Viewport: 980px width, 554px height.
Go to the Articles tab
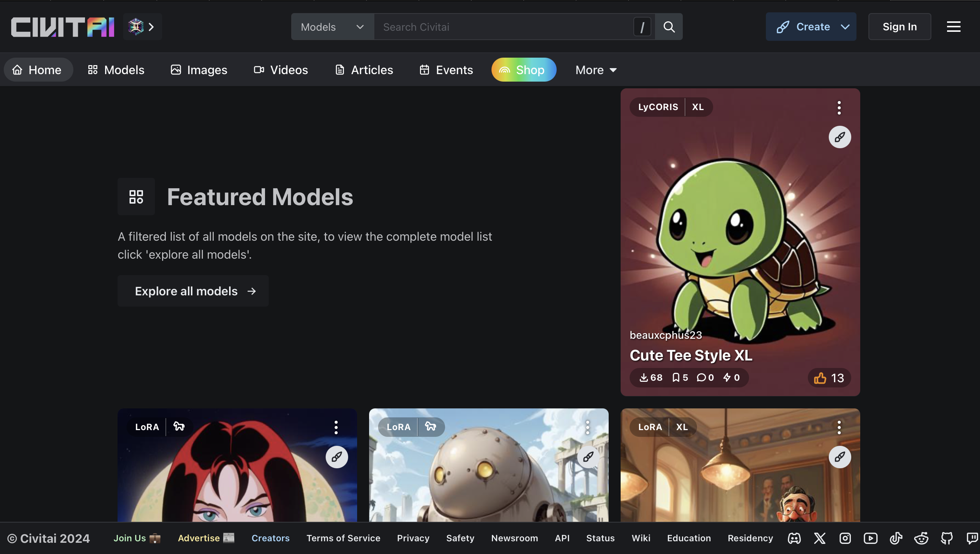pyautogui.click(x=364, y=70)
